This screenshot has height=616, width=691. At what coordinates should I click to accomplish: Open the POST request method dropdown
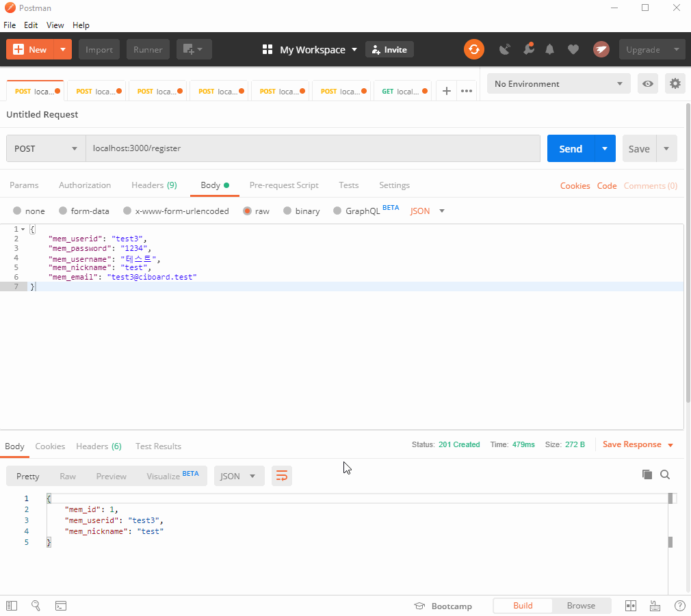click(x=45, y=148)
